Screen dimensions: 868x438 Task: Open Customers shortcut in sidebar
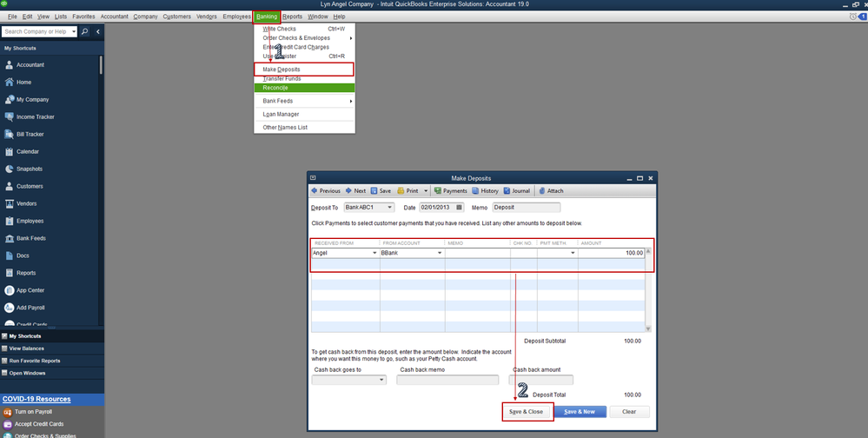(30, 186)
